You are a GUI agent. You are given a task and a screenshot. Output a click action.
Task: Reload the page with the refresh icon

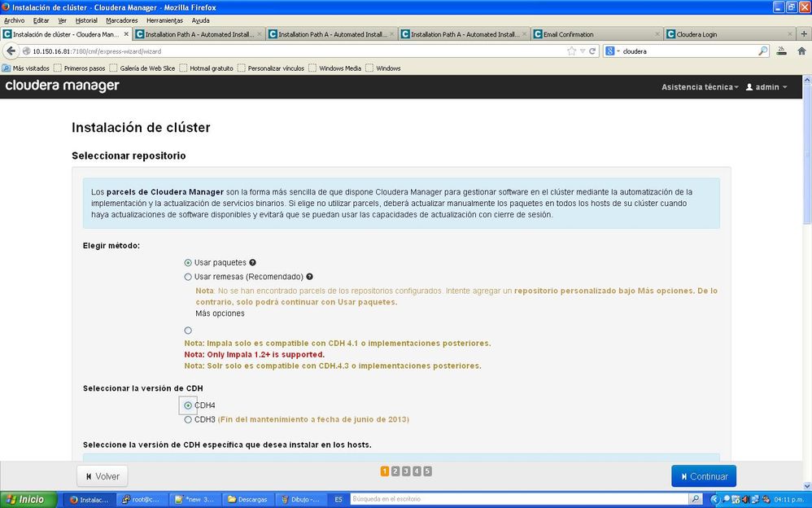point(592,50)
